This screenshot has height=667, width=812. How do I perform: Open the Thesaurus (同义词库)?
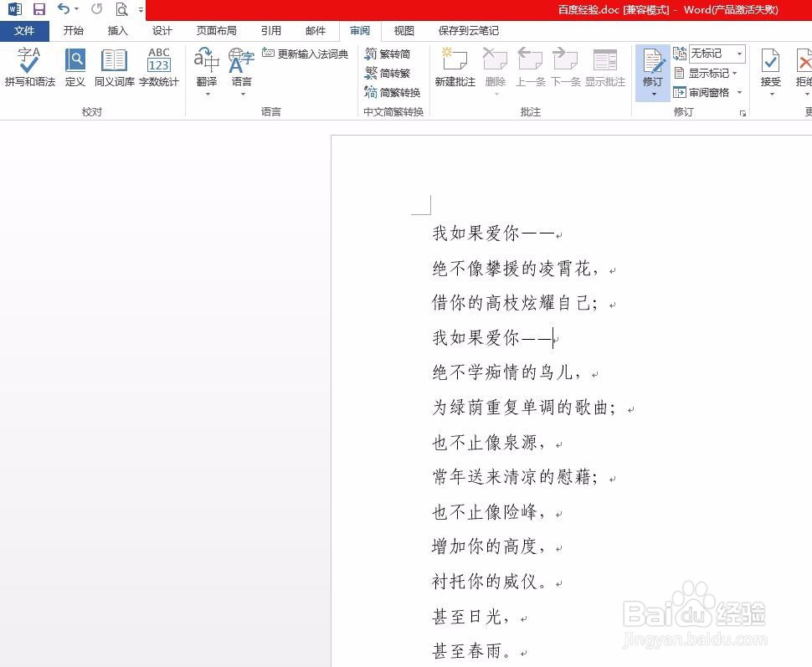pyautogui.click(x=114, y=67)
